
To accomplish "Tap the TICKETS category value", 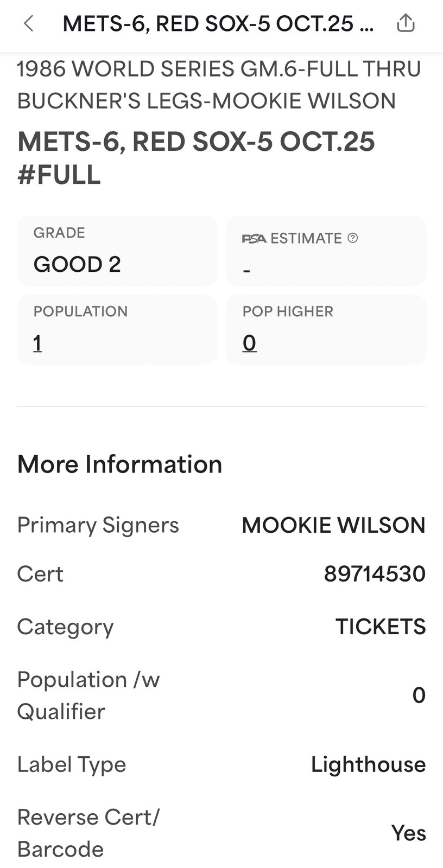I will (381, 627).
